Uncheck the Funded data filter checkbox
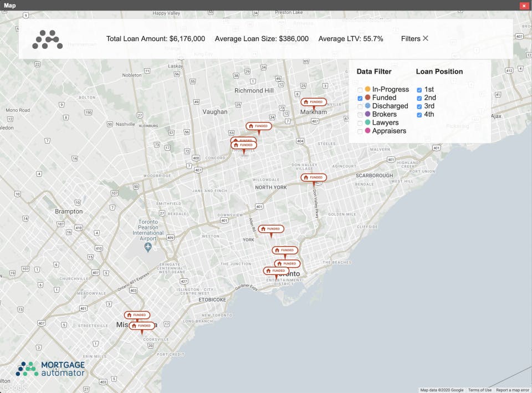Image resolution: width=532 pixels, height=393 pixels. [x=360, y=99]
